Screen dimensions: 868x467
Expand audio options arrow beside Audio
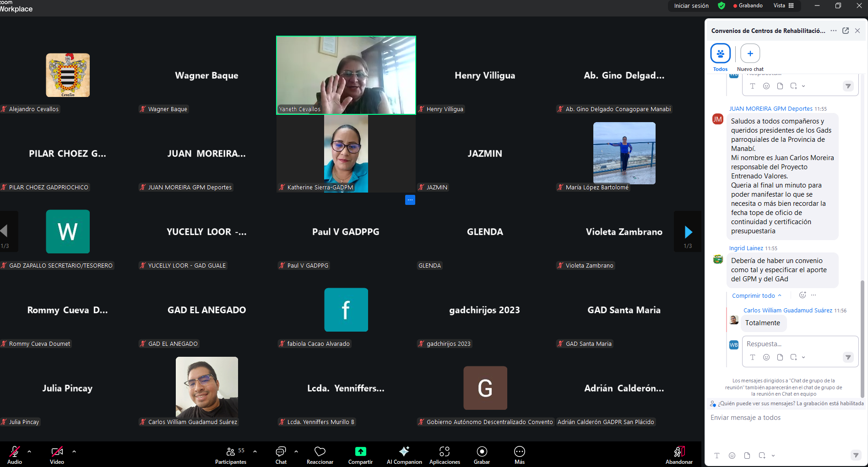[29, 451]
